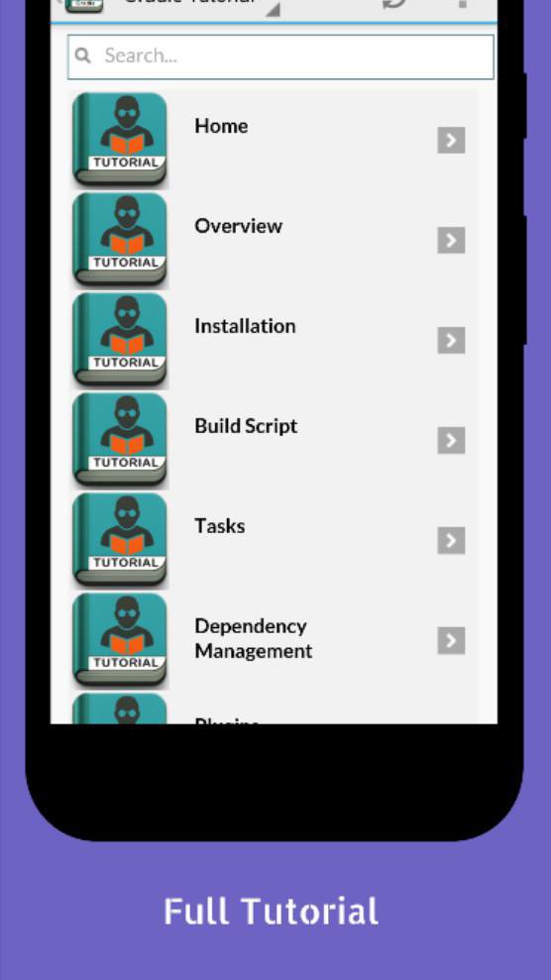Expand Overview using the chevron arrow
Viewport: 551px width, 980px height.
click(451, 240)
